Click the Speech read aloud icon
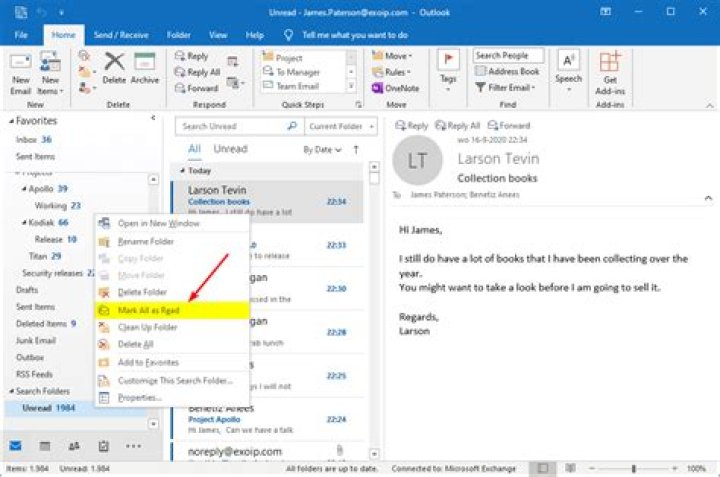Screen dimensions: 720x477 coord(568,60)
